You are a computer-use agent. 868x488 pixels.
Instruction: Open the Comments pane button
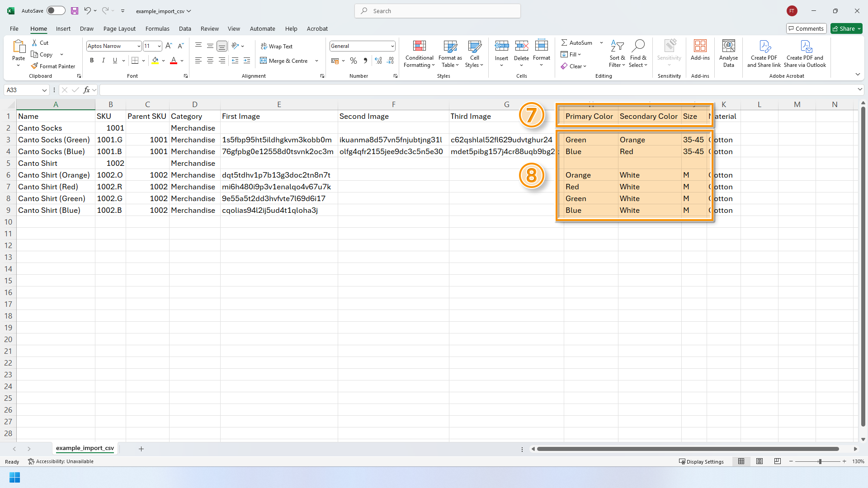[x=806, y=28]
